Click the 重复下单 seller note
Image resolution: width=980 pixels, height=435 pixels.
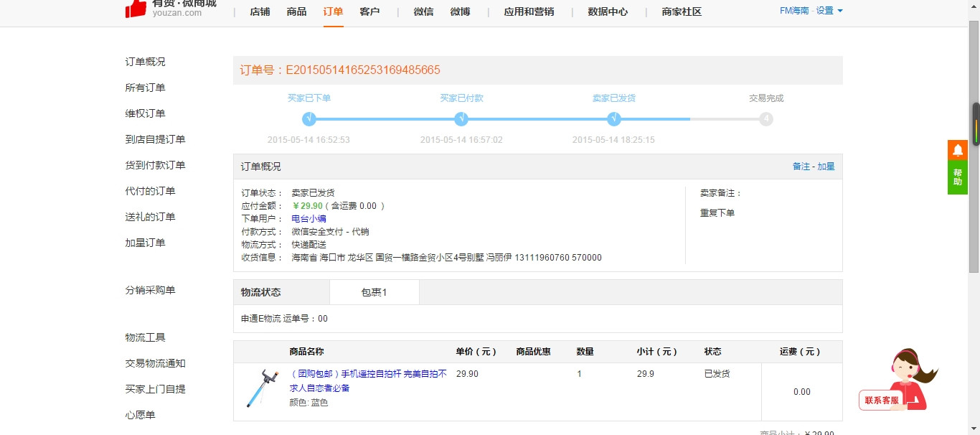tap(717, 213)
